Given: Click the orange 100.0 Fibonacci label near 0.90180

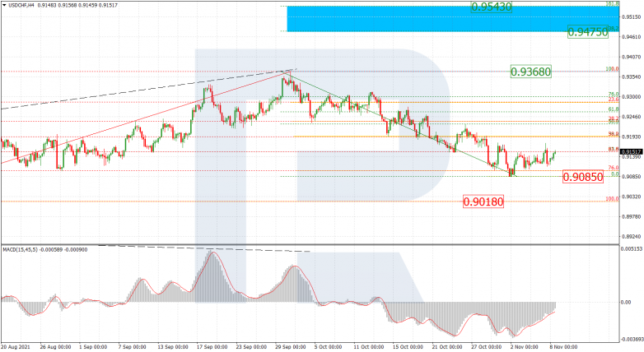Looking at the screenshot, I should pos(613,199).
